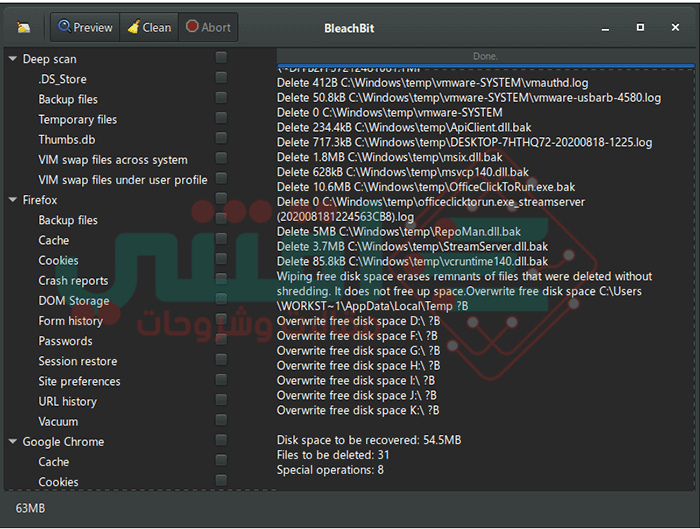
Task: Select the Firefox tree row
Action: pos(40,200)
